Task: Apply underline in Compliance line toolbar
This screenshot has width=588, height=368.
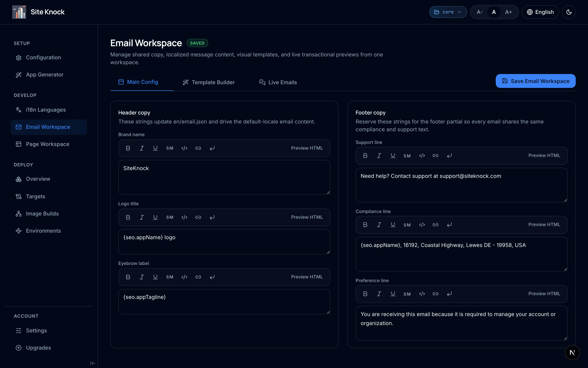Action: pos(393,225)
